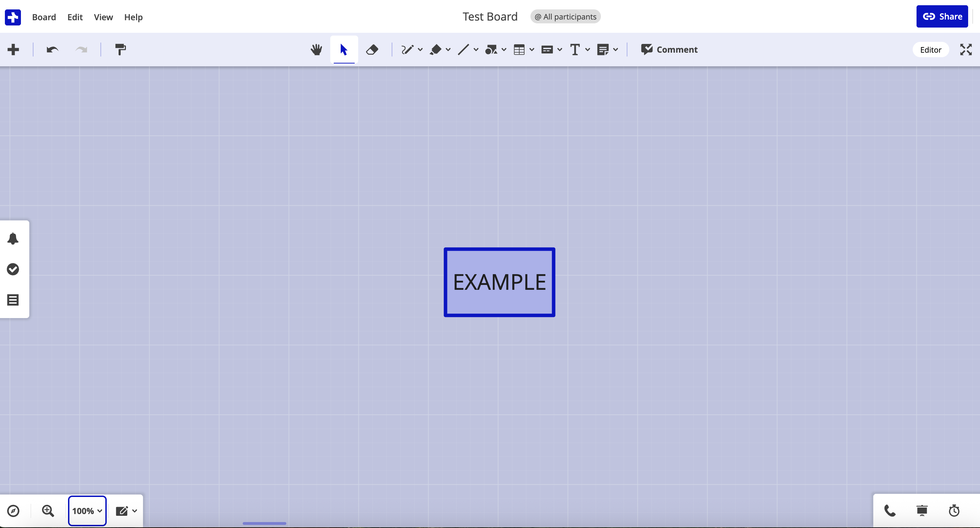
Task: Toggle the list panel in the sidebar
Action: (13, 300)
